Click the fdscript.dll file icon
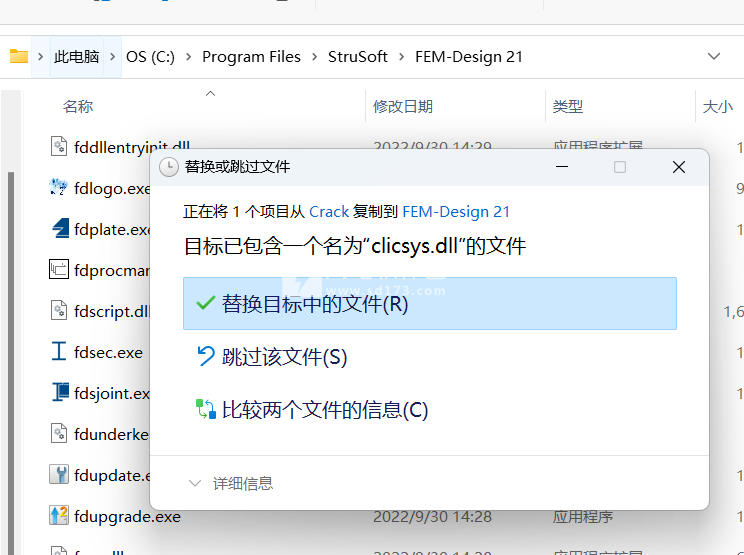 tap(59, 310)
